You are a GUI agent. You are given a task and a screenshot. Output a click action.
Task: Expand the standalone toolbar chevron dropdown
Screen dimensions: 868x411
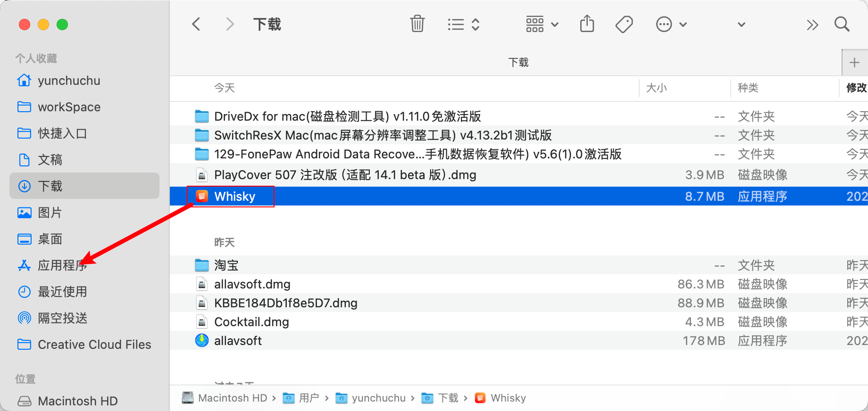pos(742,25)
